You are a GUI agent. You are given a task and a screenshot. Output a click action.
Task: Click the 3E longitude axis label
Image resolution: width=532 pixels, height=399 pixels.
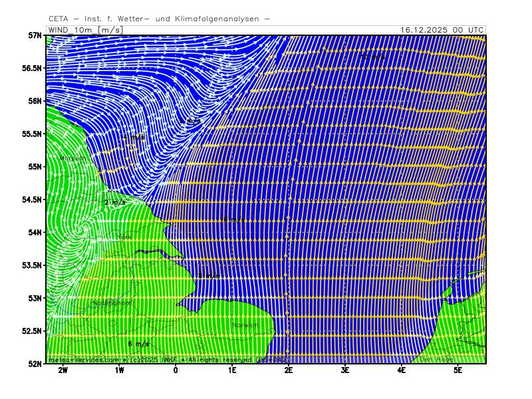coord(345,370)
